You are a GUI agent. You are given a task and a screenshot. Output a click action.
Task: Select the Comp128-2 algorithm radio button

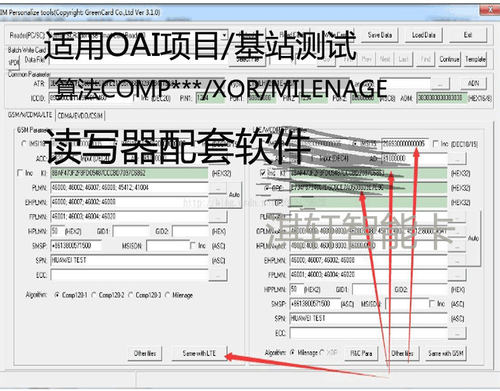click(x=94, y=295)
